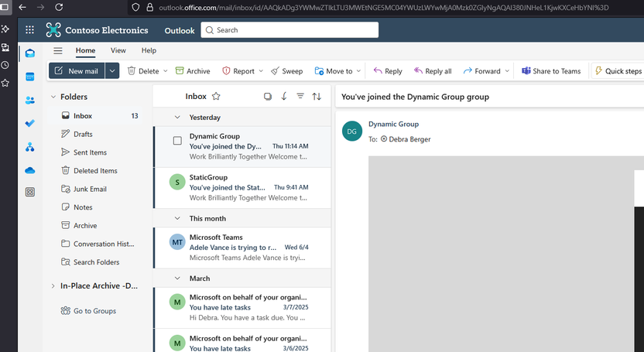Open Quick steps
Viewport: 644px width, 352px height.
[x=618, y=71]
